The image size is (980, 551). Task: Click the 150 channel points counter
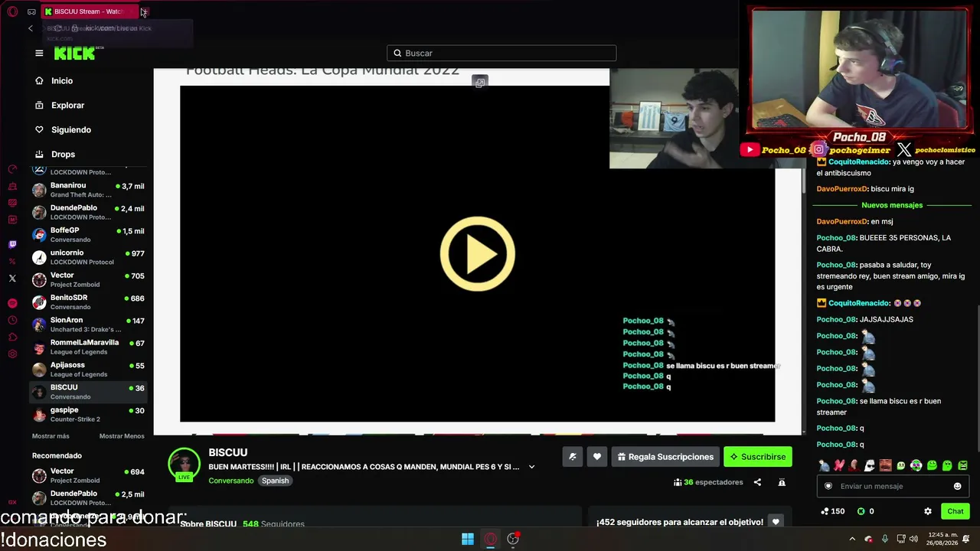pyautogui.click(x=832, y=511)
